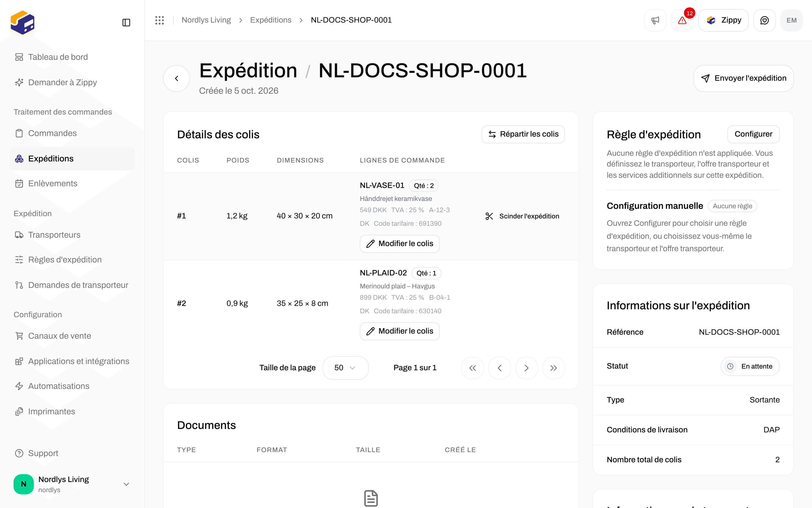Open Règles d'expédition in sidebar
This screenshot has height=508, width=812.
point(72,260)
